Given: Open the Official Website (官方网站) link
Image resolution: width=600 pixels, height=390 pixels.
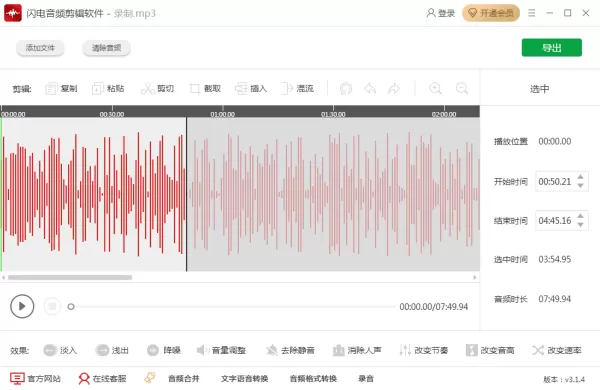Looking at the screenshot, I should click(x=35, y=379).
